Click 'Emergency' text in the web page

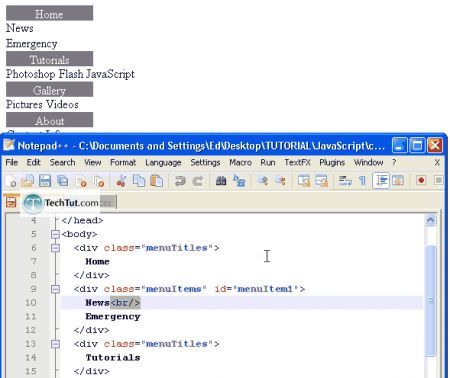(x=32, y=44)
